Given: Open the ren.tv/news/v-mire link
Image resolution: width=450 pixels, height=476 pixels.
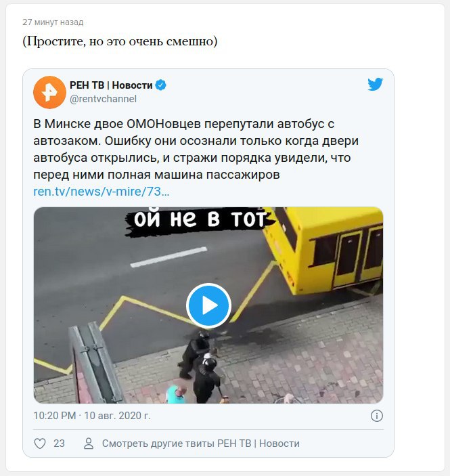Looking at the screenshot, I should (x=102, y=192).
